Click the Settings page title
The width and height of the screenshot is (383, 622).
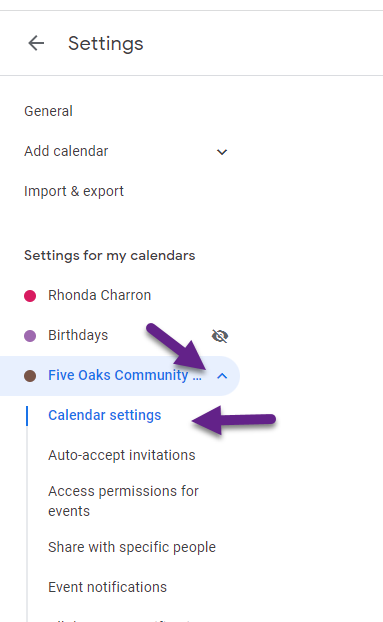point(105,43)
